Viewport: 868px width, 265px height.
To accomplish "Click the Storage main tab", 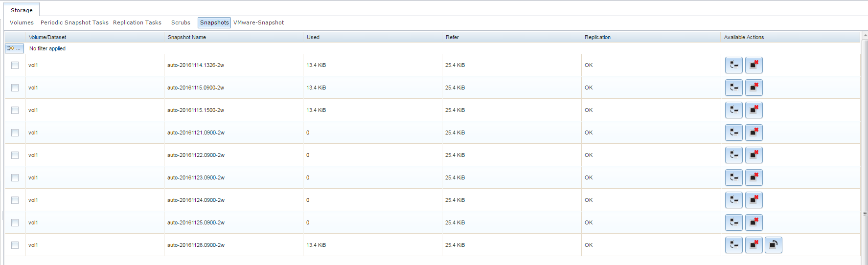I will (22, 10).
